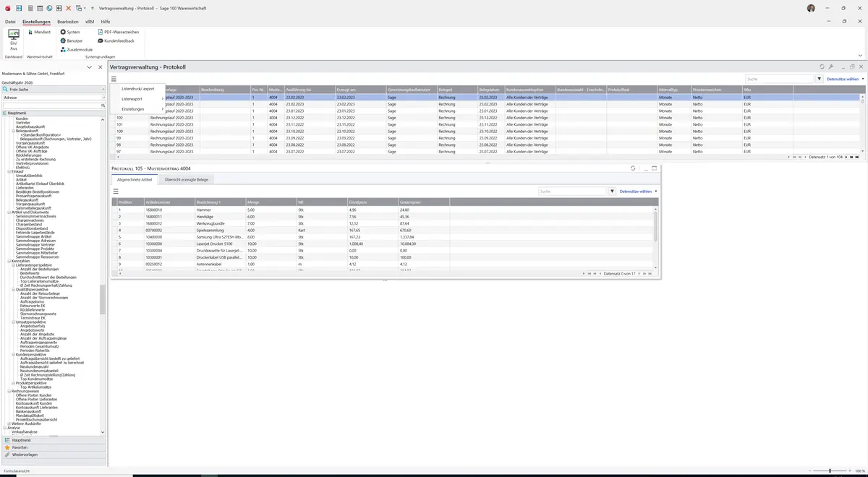Click the upper Suche input field
Screen dimensions: 868x477
tap(780, 79)
